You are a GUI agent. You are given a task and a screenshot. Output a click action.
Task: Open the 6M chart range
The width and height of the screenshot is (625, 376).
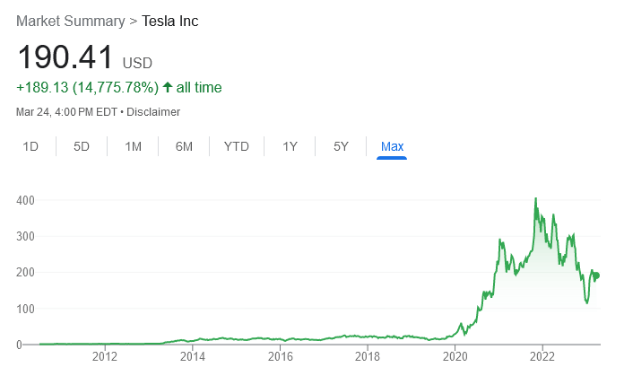coord(184,147)
